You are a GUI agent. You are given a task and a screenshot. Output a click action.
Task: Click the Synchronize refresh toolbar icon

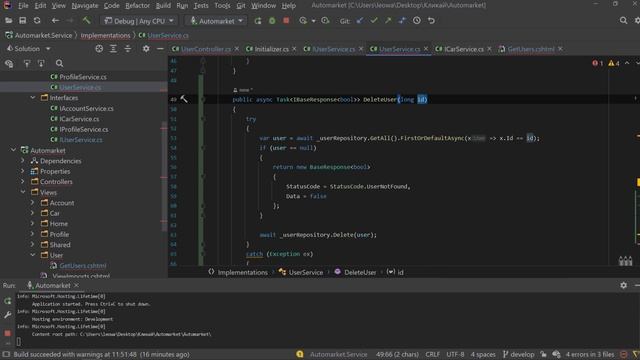coord(37,20)
